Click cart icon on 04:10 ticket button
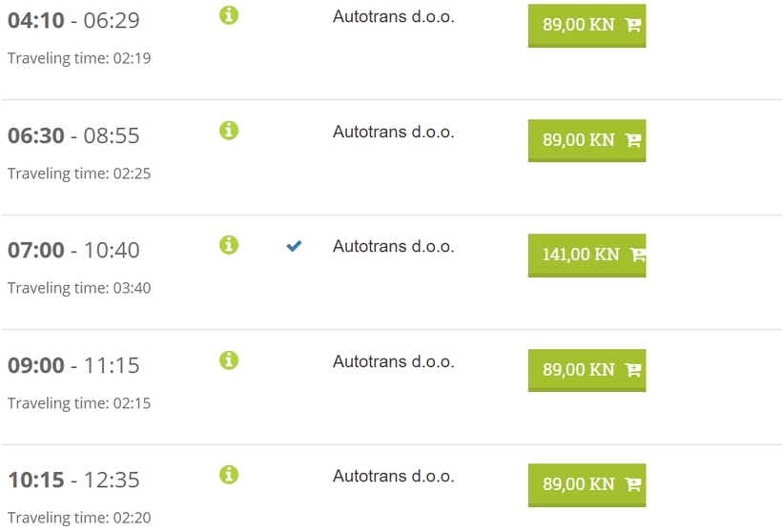The height and width of the screenshot is (532, 782). click(633, 25)
